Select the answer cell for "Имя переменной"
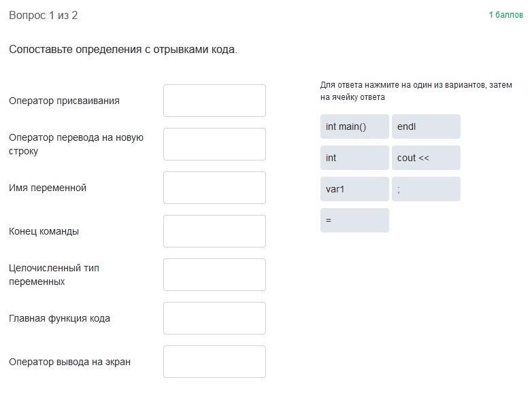This screenshot has height=393, width=532. click(214, 188)
